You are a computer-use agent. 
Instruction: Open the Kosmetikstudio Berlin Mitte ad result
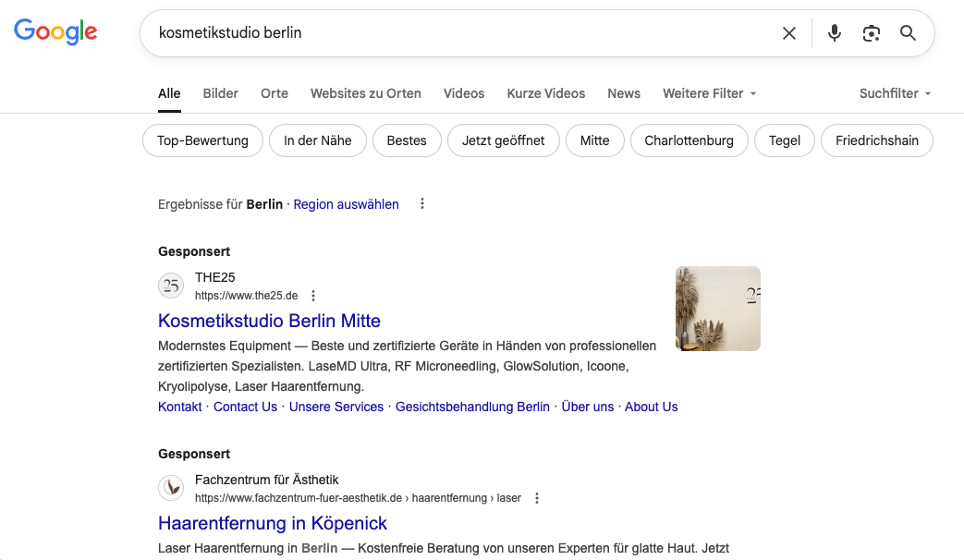point(269,321)
